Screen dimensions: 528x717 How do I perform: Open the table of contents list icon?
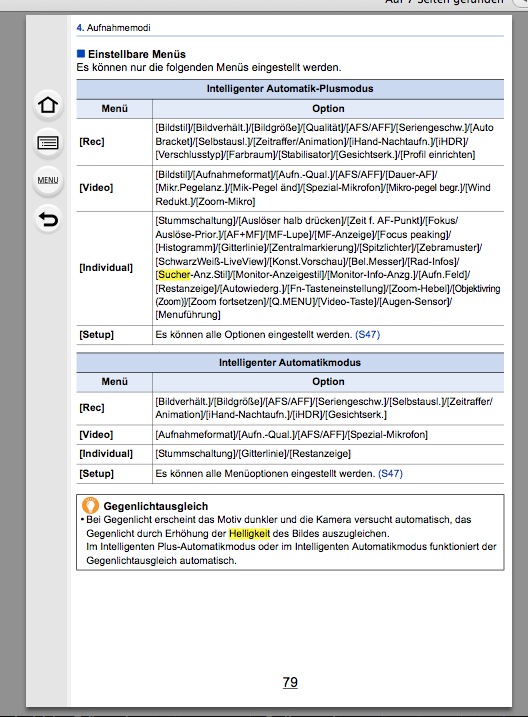48,143
